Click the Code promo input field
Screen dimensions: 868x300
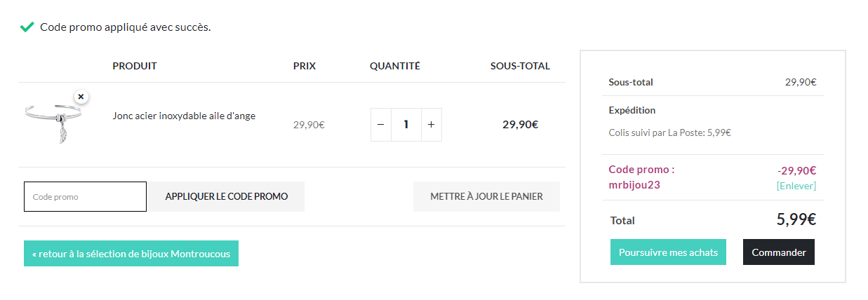pyautogui.click(x=85, y=196)
